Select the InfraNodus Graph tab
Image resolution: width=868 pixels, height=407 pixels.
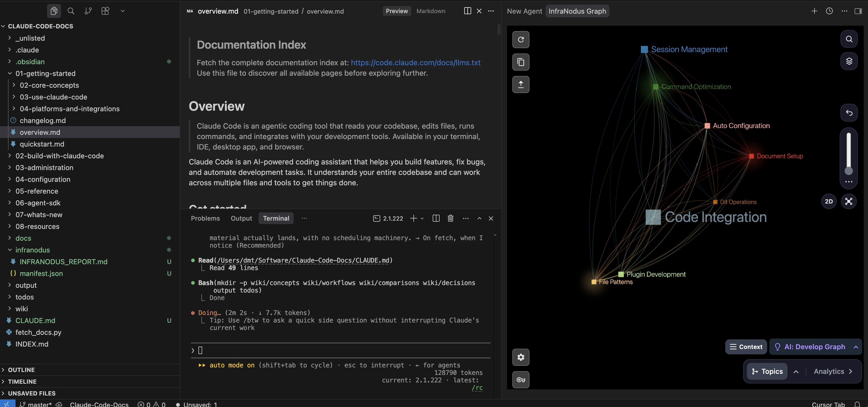[577, 11]
